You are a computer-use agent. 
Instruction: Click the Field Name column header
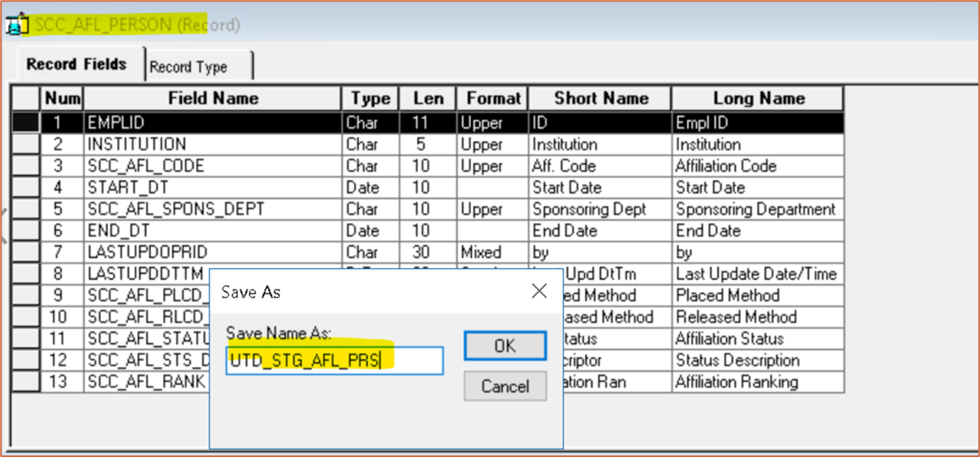(213, 99)
